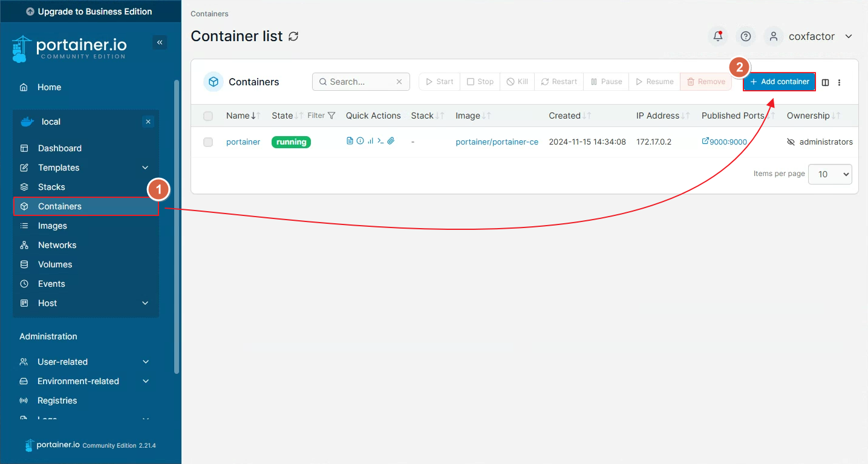Toggle the select-all checkbox in the table header

point(208,116)
